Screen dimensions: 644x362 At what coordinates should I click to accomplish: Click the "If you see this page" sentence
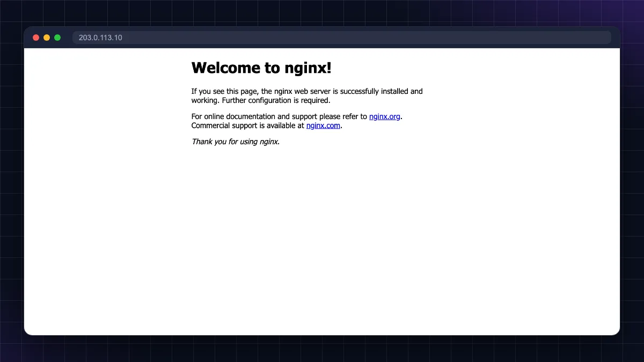(307, 95)
